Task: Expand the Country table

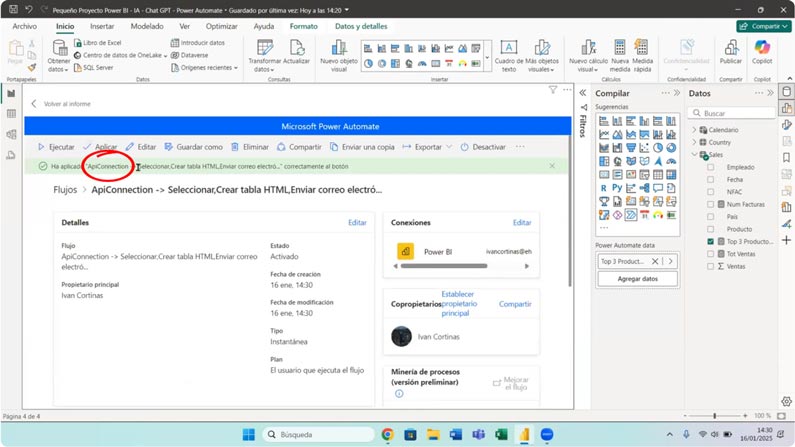Action: click(x=695, y=142)
